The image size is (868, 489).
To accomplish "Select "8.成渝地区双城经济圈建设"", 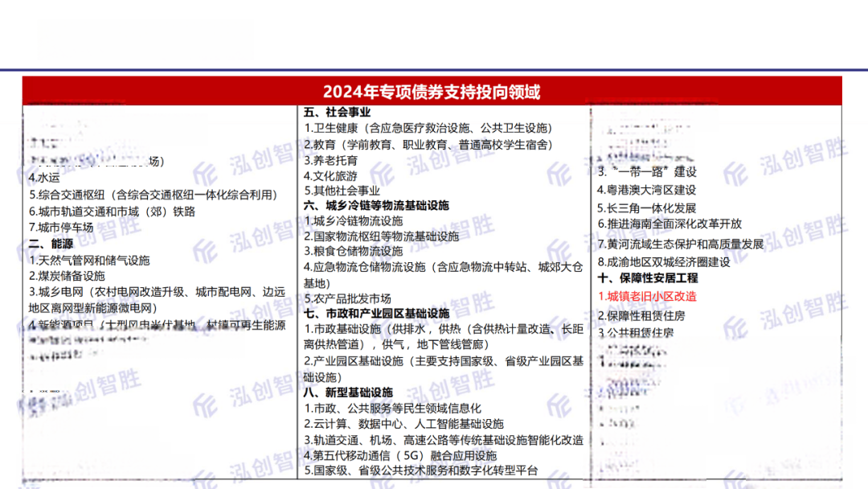I will pyautogui.click(x=664, y=262).
